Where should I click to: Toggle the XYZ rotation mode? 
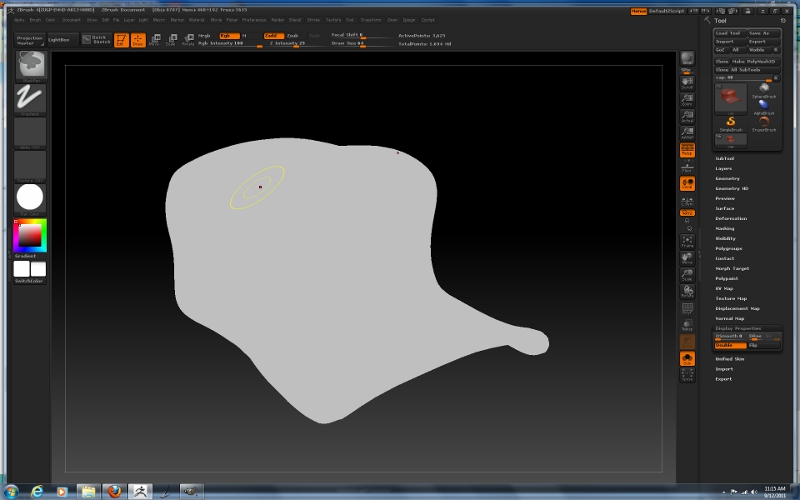click(687, 213)
